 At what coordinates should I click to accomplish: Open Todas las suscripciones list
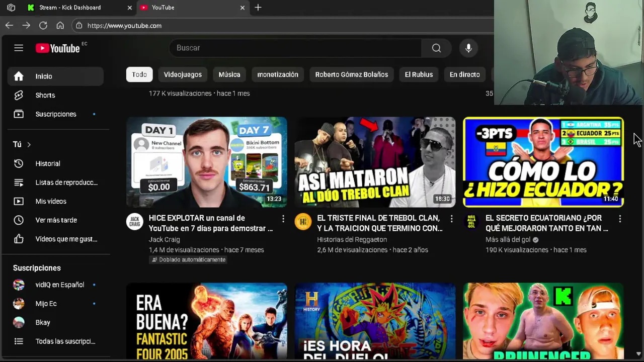(55, 341)
